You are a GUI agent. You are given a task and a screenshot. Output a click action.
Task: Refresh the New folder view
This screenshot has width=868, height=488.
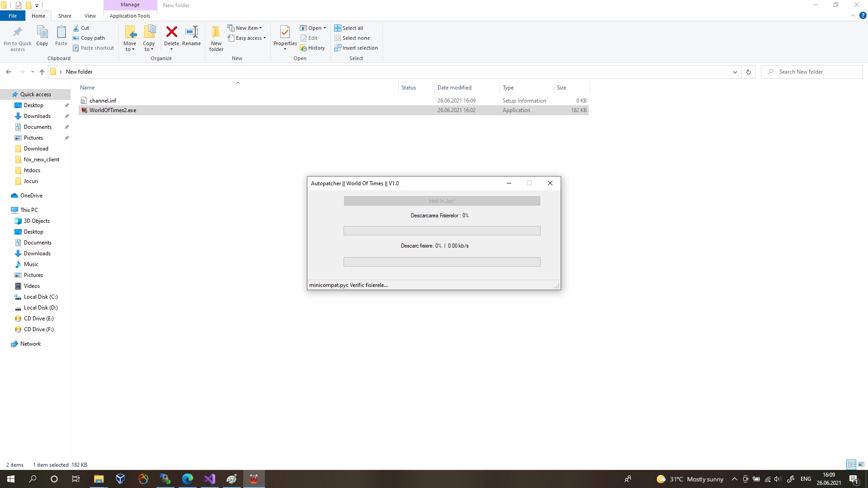tap(748, 72)
